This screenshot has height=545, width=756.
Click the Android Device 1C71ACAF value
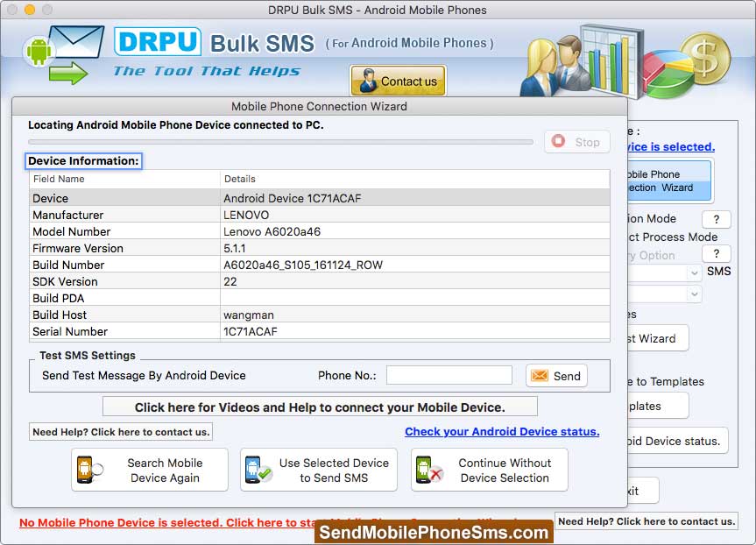click(293, 198)
